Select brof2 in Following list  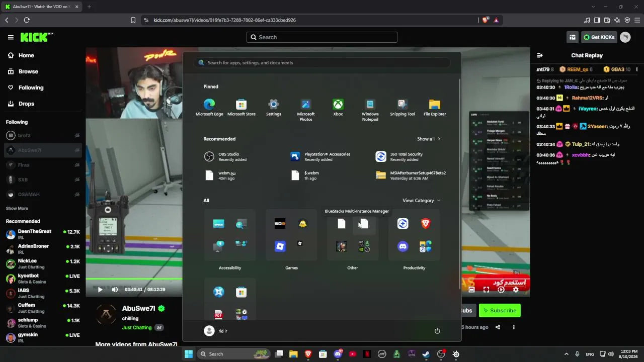(x=43, y=135)
